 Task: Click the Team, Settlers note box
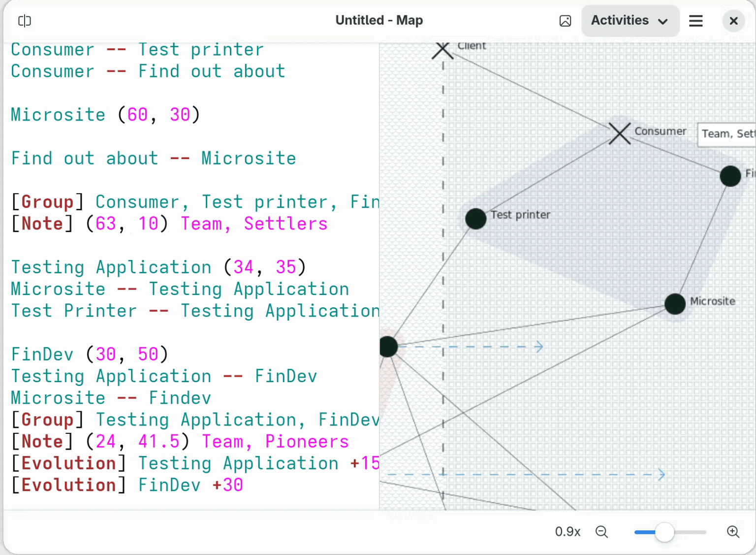[726, 134]
